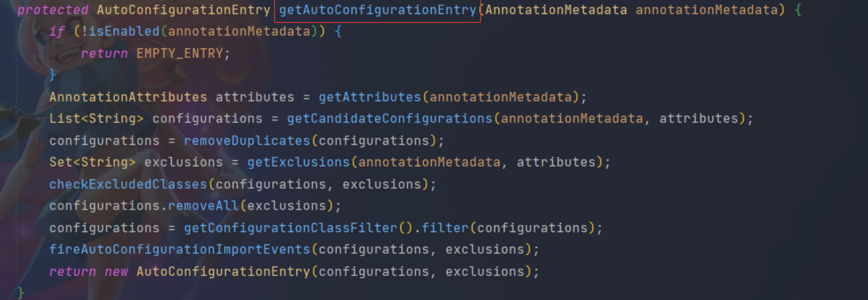Click the EMPTY_ENTRY constant
Image resolution: width=868 pixels, height=300 pixels.
coord(180,53)
